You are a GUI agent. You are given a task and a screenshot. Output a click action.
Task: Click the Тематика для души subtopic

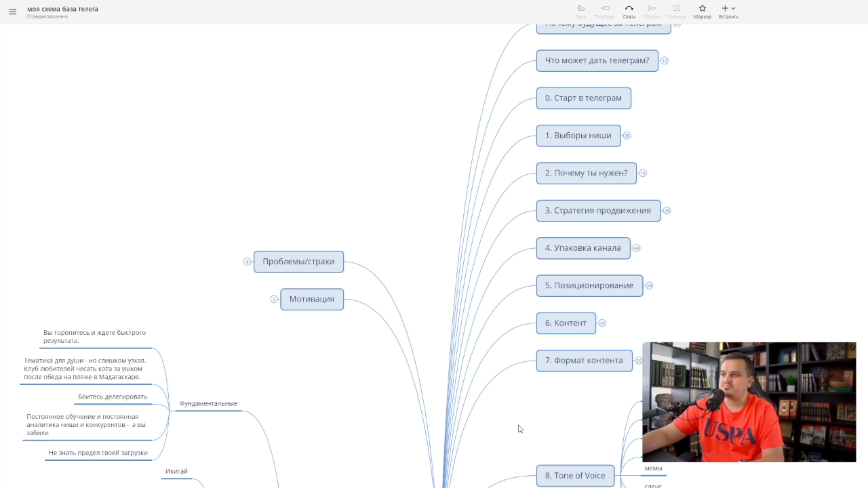tap(85, 369)
